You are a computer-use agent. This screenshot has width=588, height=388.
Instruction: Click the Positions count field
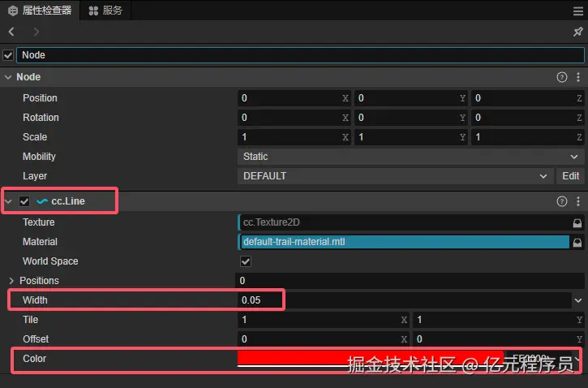(410, 281)
